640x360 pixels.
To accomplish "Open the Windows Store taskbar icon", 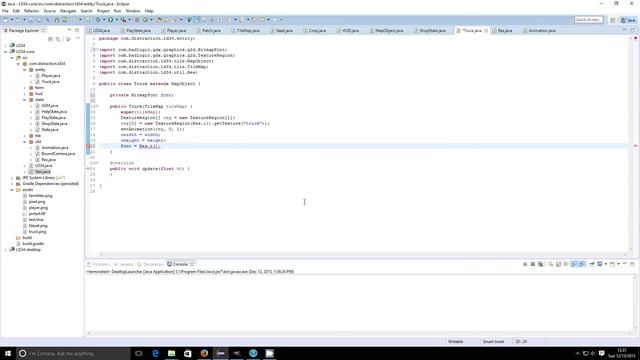I will coord(188,353).
